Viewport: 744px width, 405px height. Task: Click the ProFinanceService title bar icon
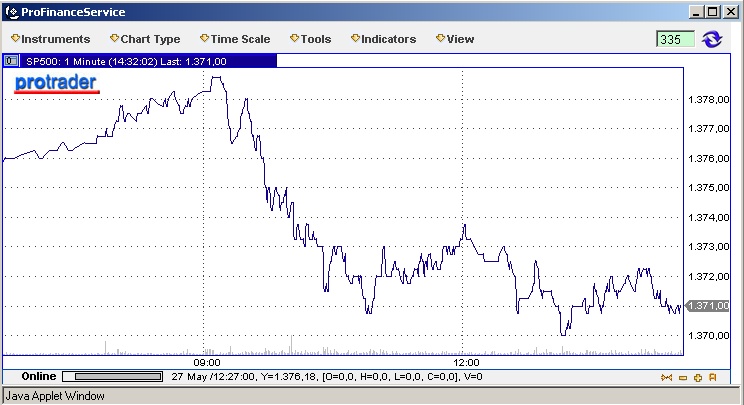pos(11,12)
